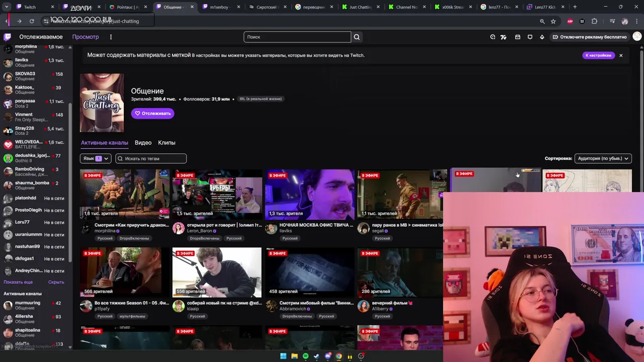Dismiss the labeled-content notice with X
The image size is (644, 362).
(621, 55)
